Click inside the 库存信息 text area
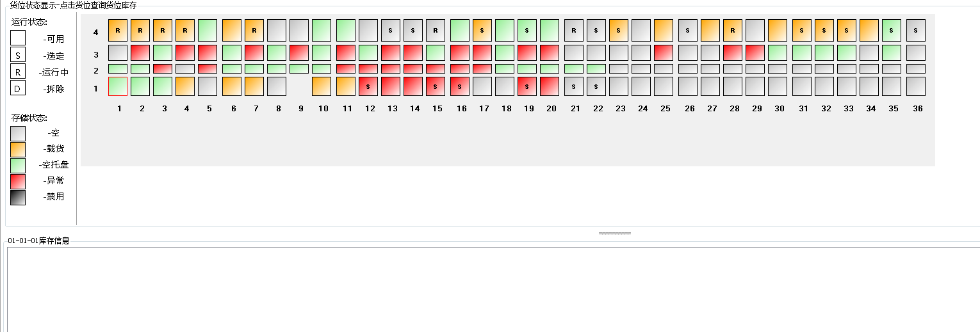Screen dimensions: 980x332 coord(493,289)
